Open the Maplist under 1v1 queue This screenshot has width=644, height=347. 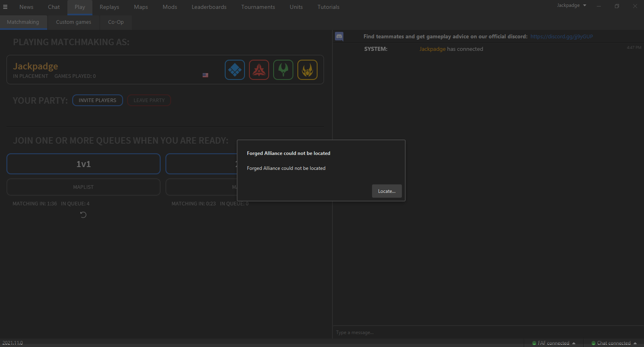[84, 187]
